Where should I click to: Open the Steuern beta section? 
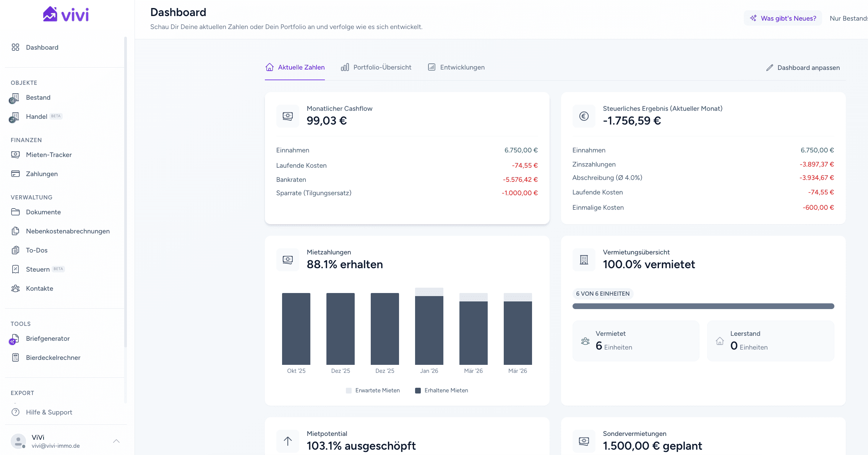(x=37, y=269)
